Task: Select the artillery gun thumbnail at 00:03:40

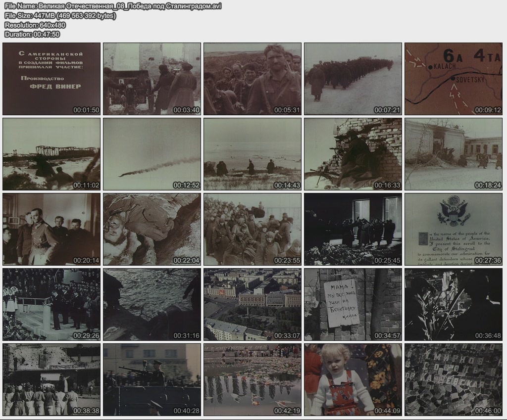Action: pyautogui.click(x=152, y=79)
